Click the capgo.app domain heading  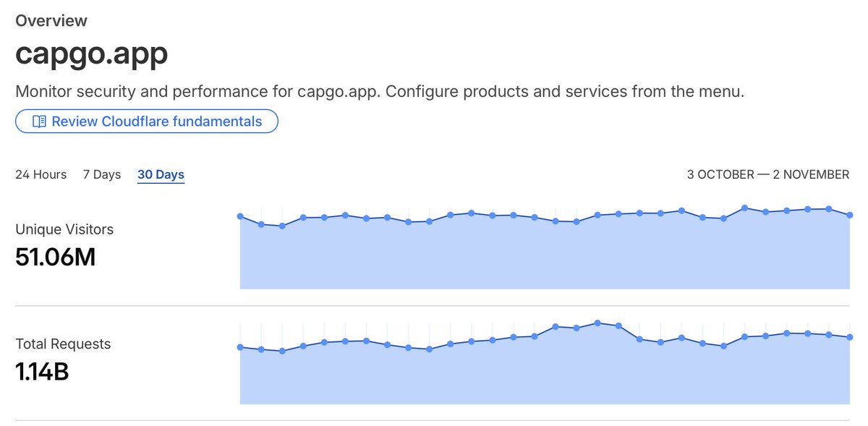pyautogui.click(x=92, y=55)
